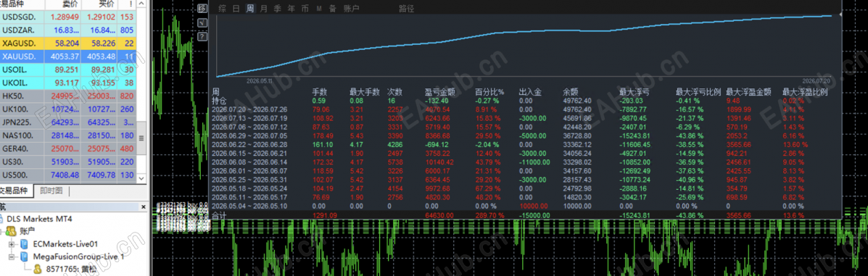Click the 最大浮亏比例 column header
This screenshot has width=868, height=276.
point(698,93)
